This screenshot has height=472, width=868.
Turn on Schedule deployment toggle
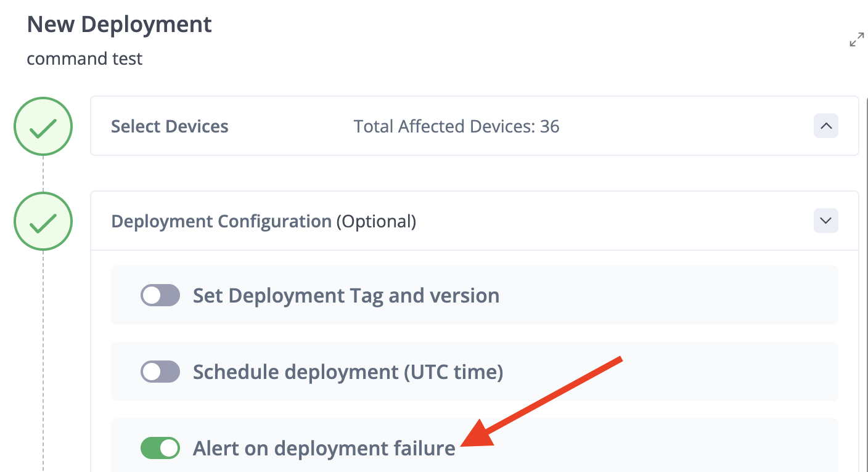pos(160,372)
